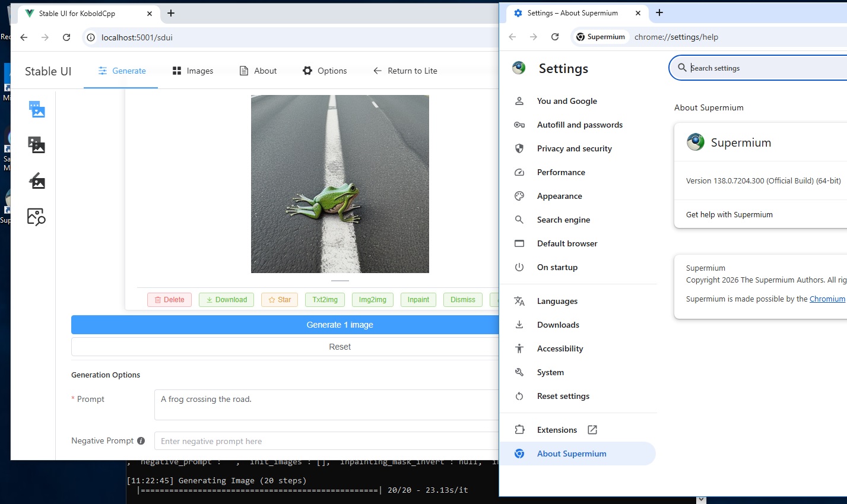This screenshot has width=847, height=504.
Task: Delete the generated frog image
Action: 169,300
